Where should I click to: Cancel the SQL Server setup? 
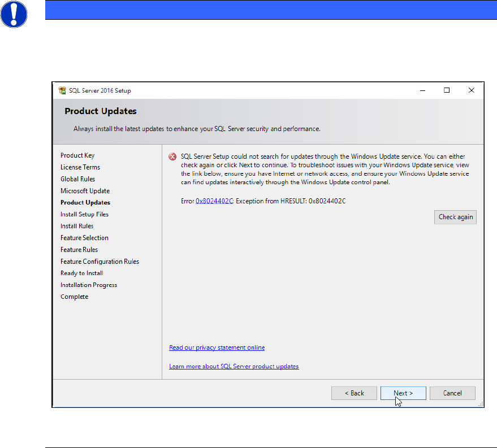452,393
